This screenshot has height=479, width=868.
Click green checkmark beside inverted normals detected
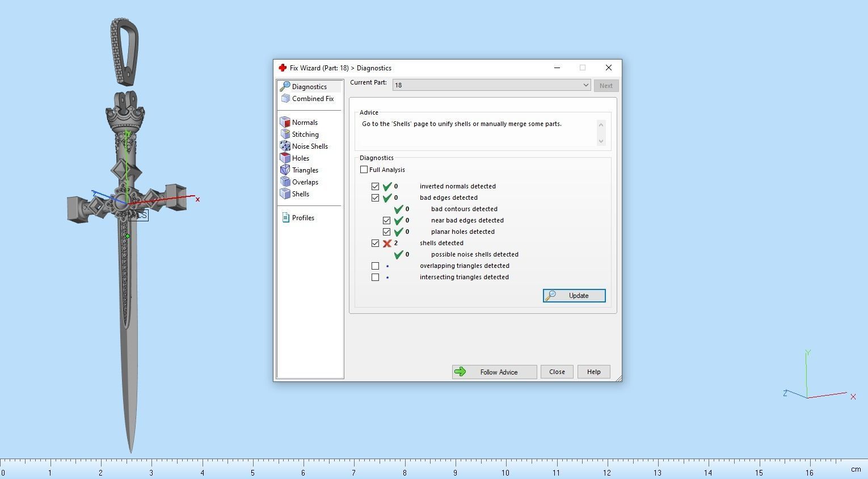coord(387,186)
